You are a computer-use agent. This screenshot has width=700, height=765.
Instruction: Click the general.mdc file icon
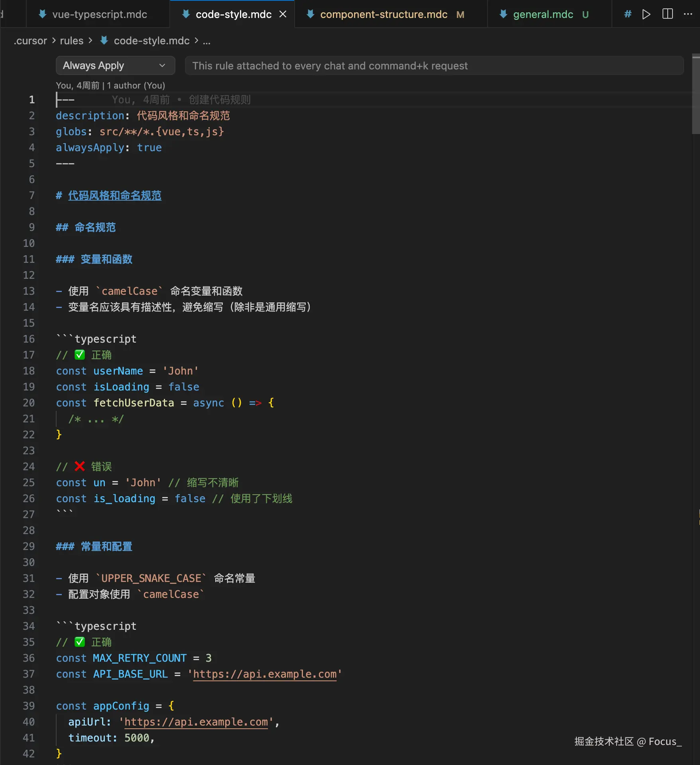pos(503,14)
